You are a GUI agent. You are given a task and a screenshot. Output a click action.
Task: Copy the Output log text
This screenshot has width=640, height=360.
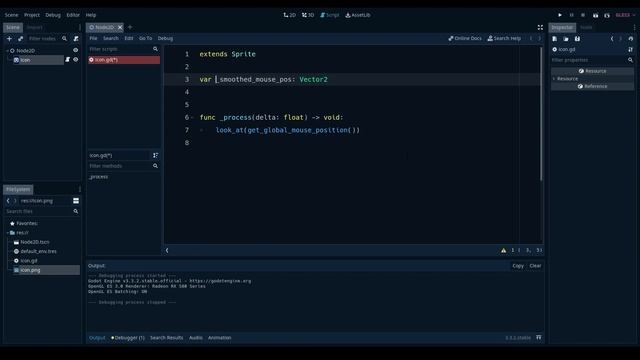tap(518, 266)
